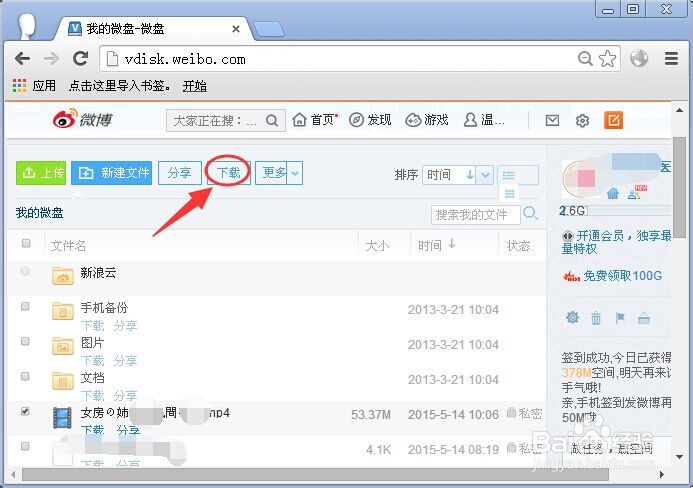Open the 文档 folder name
The height and width of the screenshot is (488, 693).
click(92, 377)
